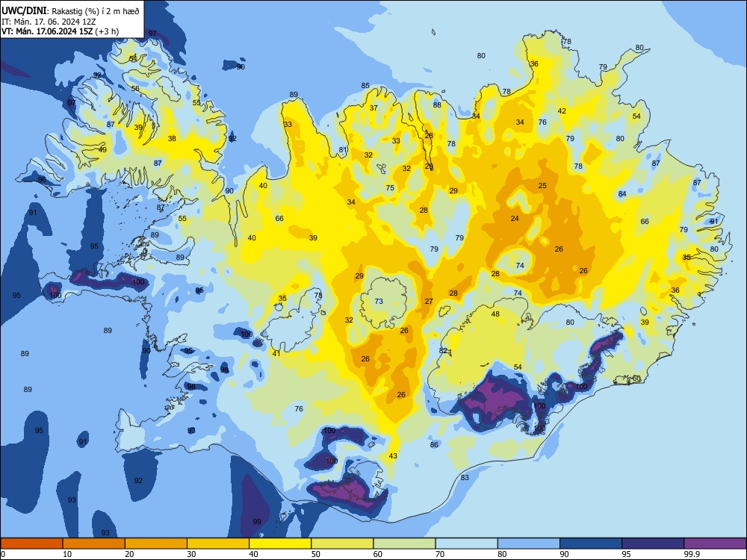Click the humidity value '43' near the south coast

point(393,455)
